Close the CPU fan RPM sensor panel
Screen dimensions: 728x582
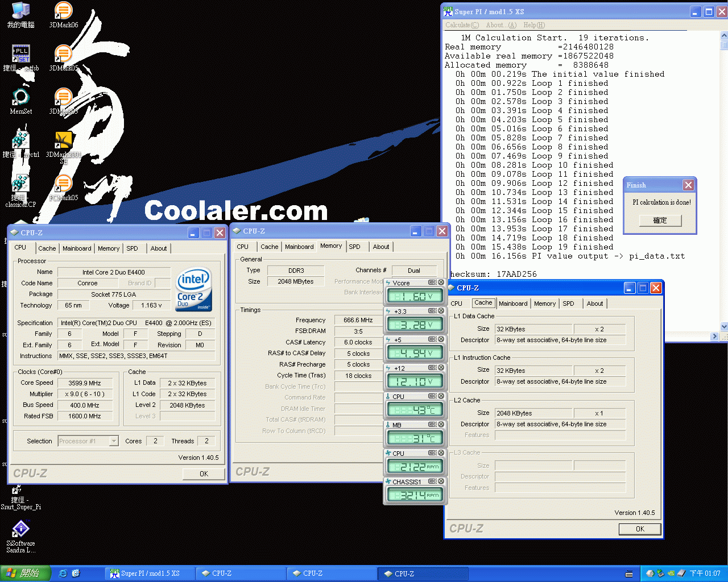click(x=441, y=453)
